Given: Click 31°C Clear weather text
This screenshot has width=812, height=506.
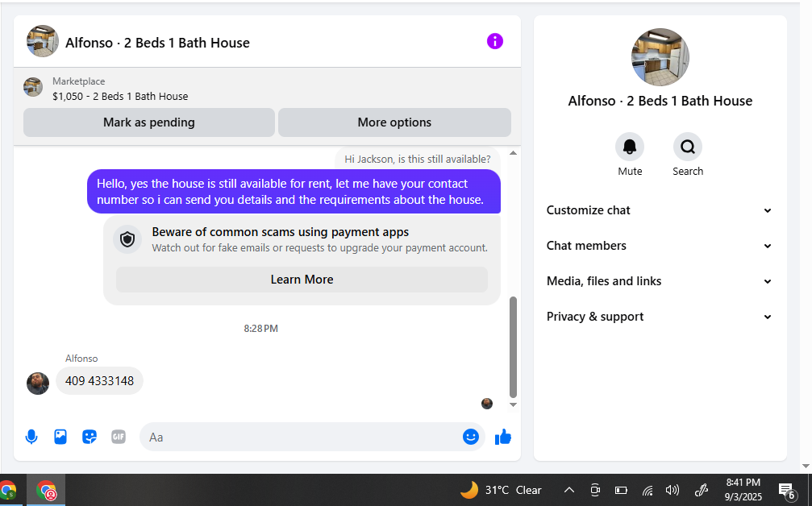Looking at the screenshot, I should click(x=513, y=490).
